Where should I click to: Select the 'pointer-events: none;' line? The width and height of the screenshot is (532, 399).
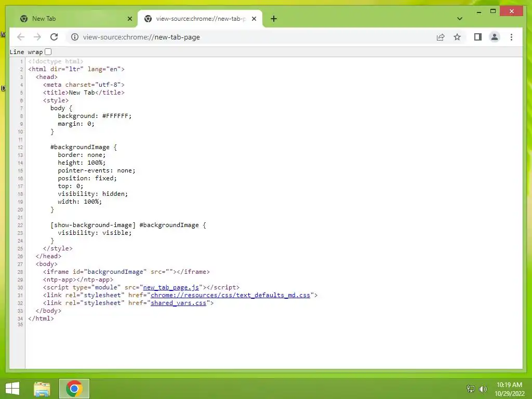point(96,170)
